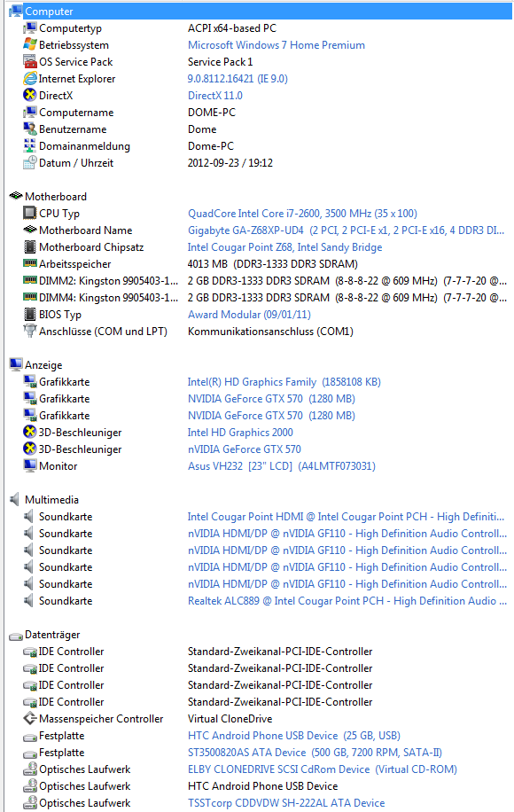The height and width of the screenshot is (812, 514).
Task: Click the Benutzername user icon
Action: click(30, 129)
